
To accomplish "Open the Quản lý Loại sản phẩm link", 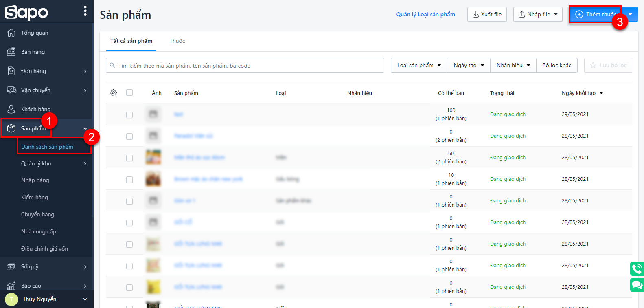I will (x=425, y=14).
